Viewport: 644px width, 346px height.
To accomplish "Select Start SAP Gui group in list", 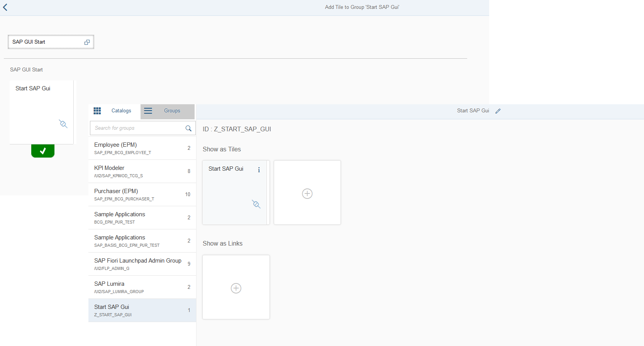I will (142, 310).
